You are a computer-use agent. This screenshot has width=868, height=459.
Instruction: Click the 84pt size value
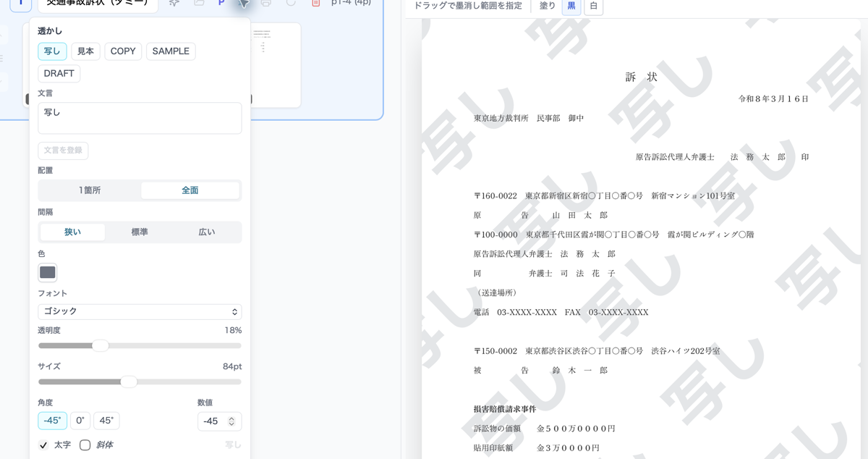pos(232,366)
